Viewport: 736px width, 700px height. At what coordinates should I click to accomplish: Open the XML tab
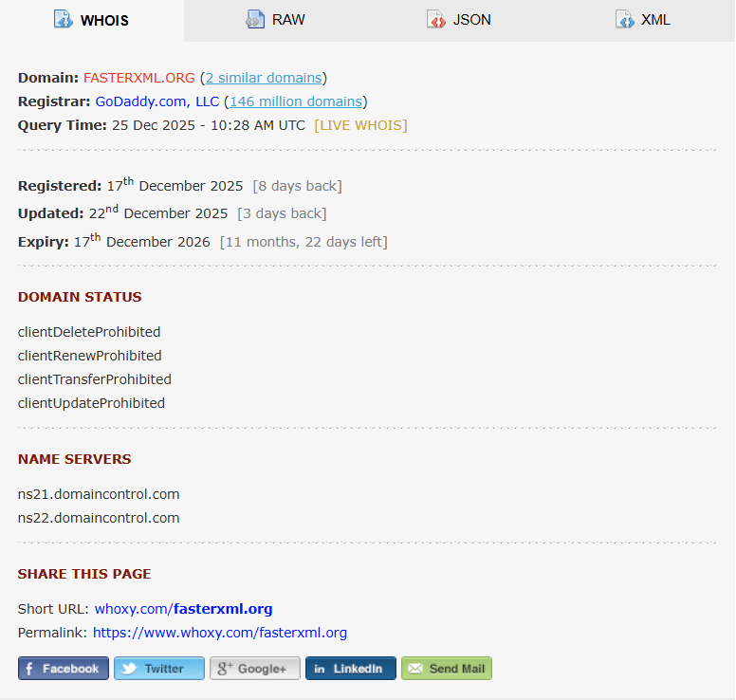(x=644, y=20)
